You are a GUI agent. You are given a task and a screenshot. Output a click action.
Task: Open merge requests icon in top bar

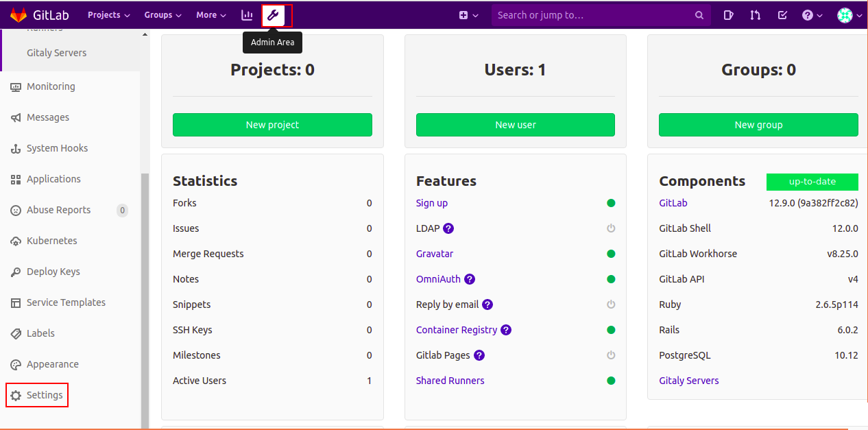[756, 15]
